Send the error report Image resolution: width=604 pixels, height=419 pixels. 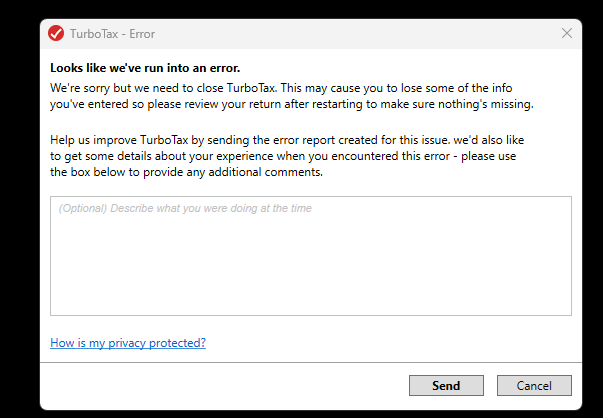(446, 386)
